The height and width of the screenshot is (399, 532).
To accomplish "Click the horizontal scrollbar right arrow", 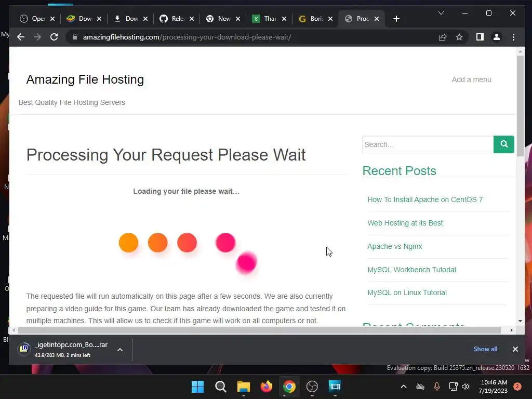I will click(511, 330).
